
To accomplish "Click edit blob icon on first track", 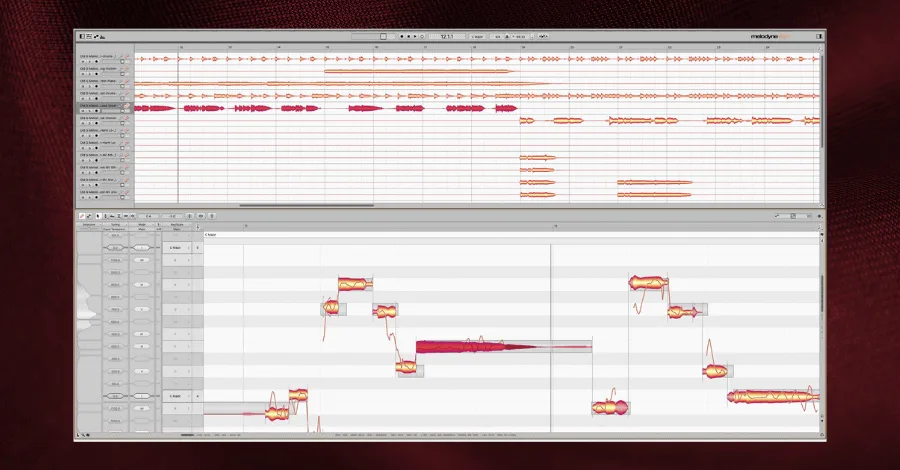I will coord(127,56).
